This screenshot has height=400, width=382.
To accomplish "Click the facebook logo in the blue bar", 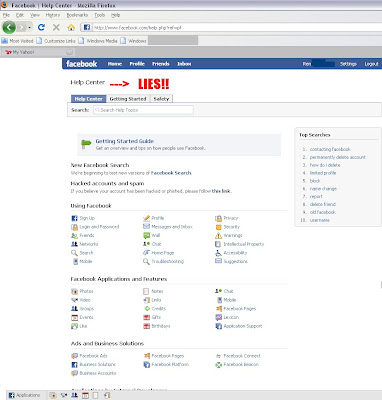I will point(82,64).
